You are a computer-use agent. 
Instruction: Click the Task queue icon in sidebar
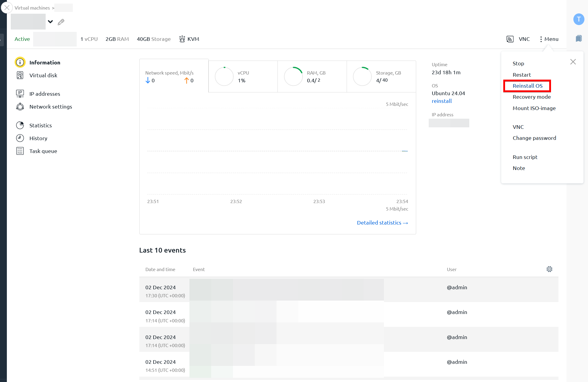pos(20,151)
